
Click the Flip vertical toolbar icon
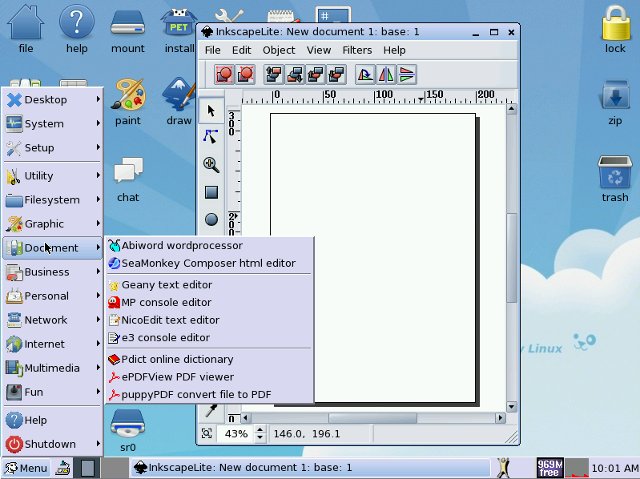coord(407,75)
